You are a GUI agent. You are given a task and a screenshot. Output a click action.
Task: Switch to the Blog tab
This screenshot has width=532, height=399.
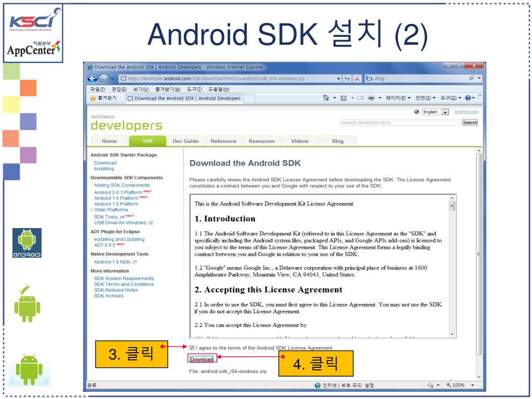click(338, 141)
